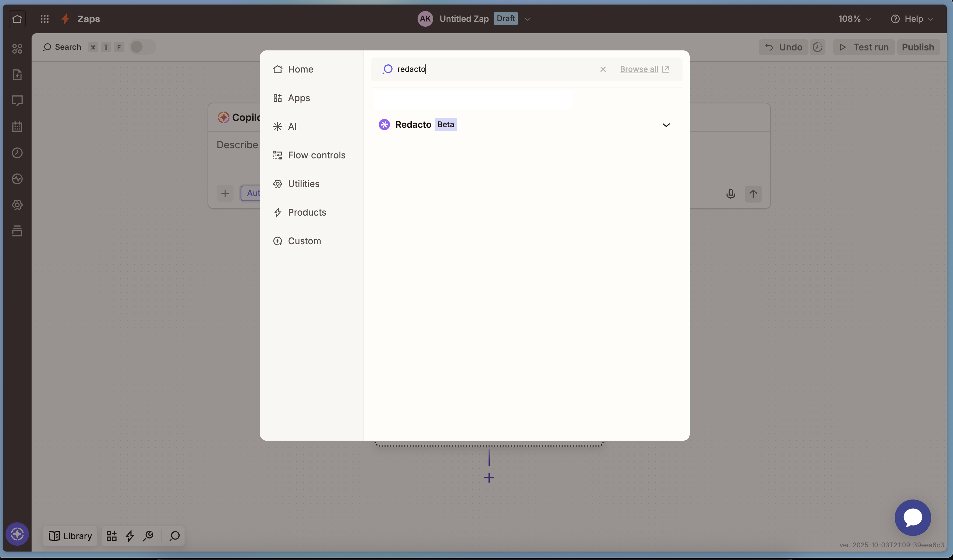Click the settings gear icon in left sidebar
The height and width of the screenshot is (560, 953).
point(17,205)
